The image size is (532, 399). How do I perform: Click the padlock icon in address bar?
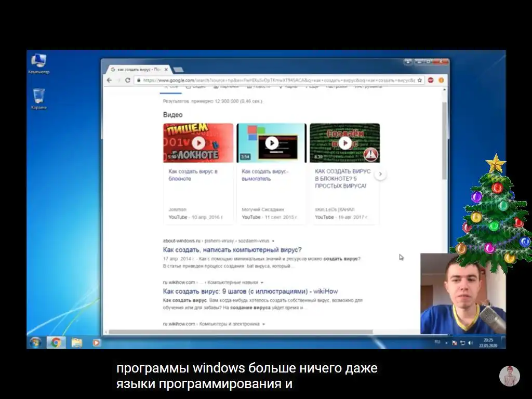[138, 81]
